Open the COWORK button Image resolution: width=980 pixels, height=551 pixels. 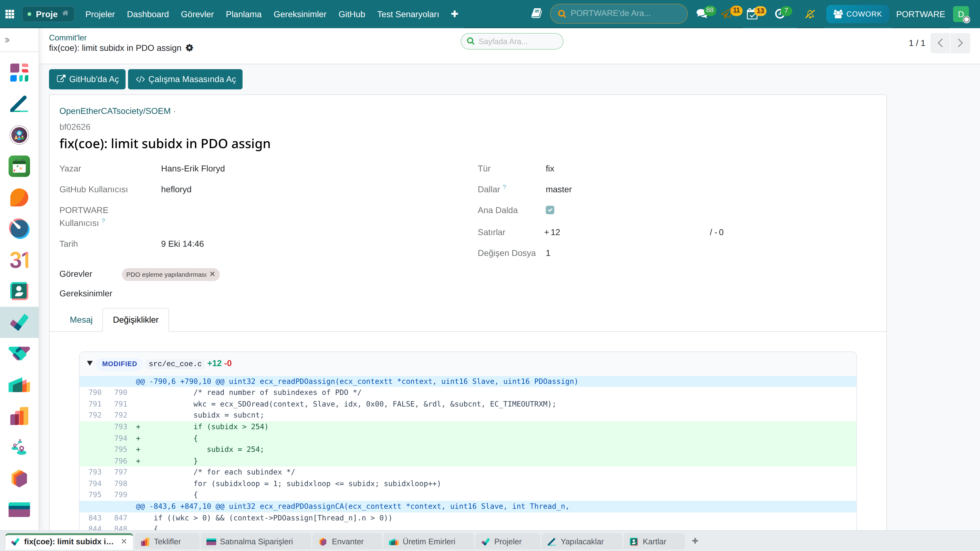click(858, 14)
